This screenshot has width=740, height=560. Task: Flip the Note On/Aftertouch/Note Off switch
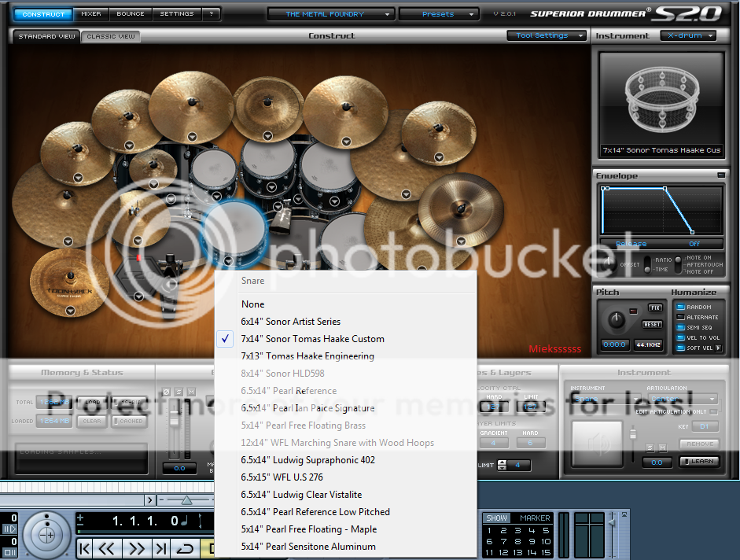(679, 264)
